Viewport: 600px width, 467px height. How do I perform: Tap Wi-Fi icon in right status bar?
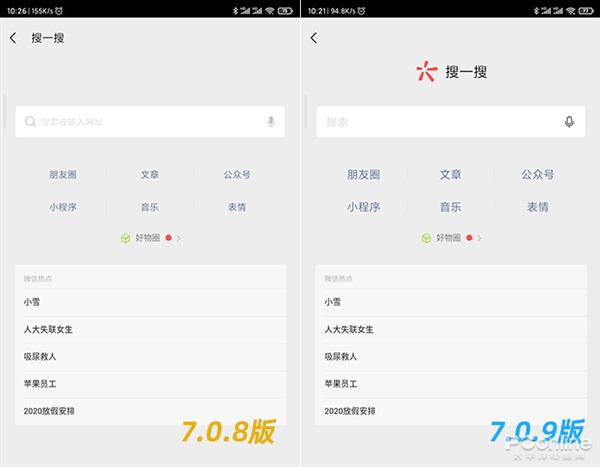(571, 11)
